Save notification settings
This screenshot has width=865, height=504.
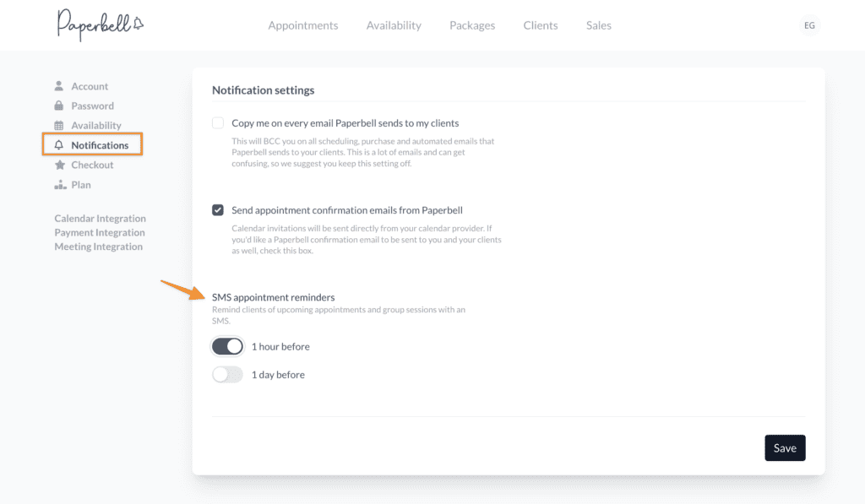[x=785, y=448]
